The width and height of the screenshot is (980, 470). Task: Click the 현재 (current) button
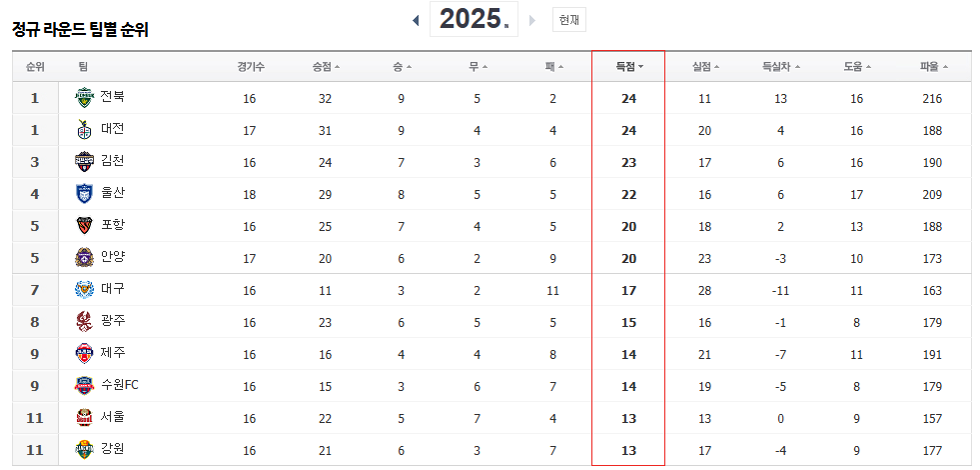[x=568, y=20]
